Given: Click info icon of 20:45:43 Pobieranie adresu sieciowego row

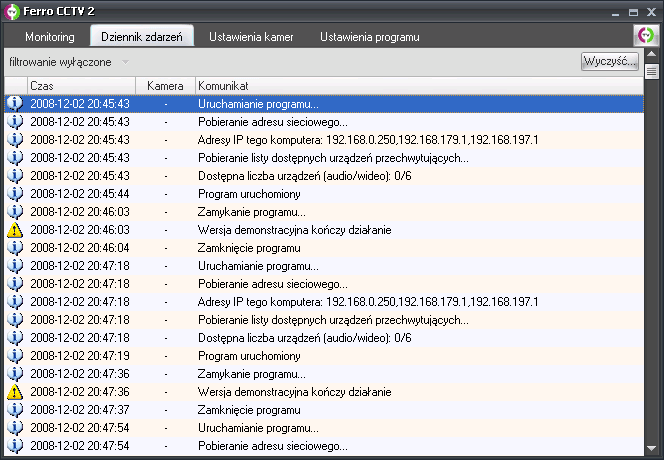Looking at the screenshot, I should tap(15, 122).
